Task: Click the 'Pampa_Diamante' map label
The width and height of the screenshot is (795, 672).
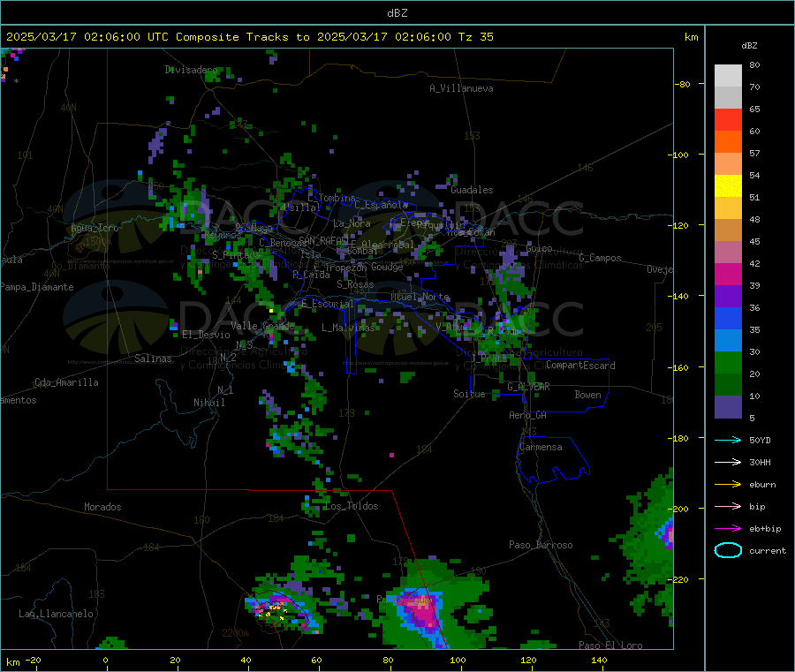Action: (x=37, y=287)
